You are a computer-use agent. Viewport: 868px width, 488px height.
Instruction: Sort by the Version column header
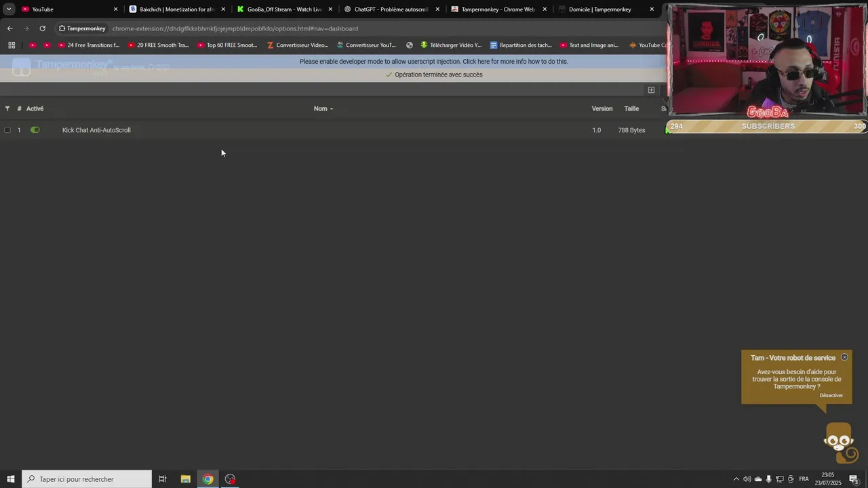(x=602, y=108)
